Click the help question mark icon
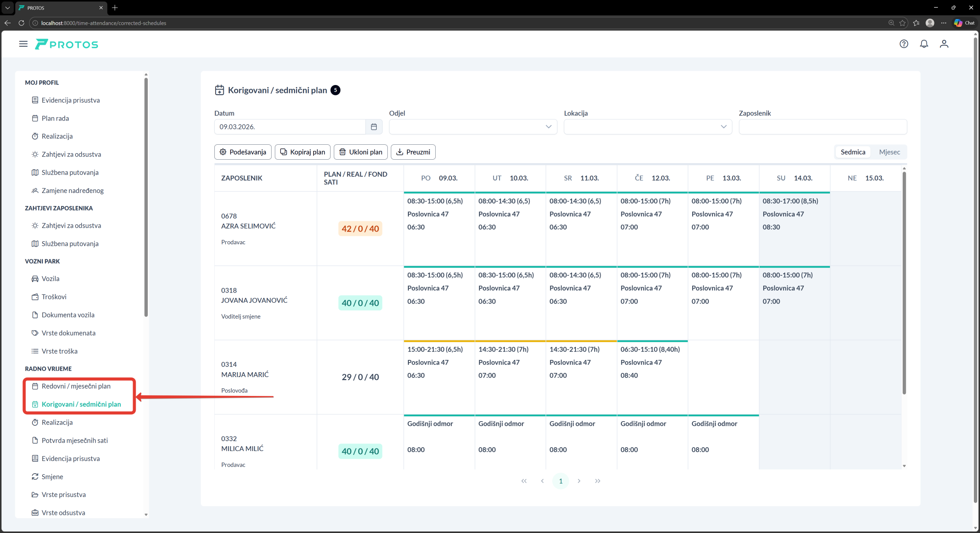Screen dimensions: 980x533 904,44
